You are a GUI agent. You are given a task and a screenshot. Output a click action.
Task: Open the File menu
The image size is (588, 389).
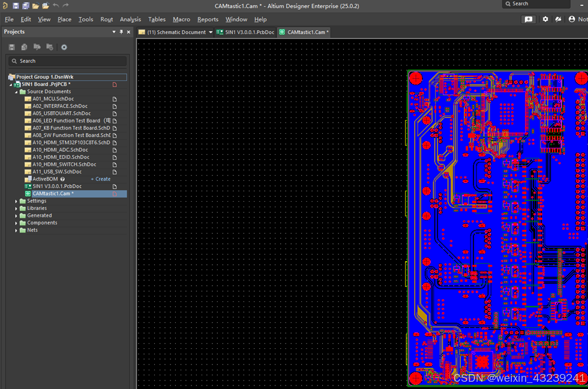coord(9,19)
